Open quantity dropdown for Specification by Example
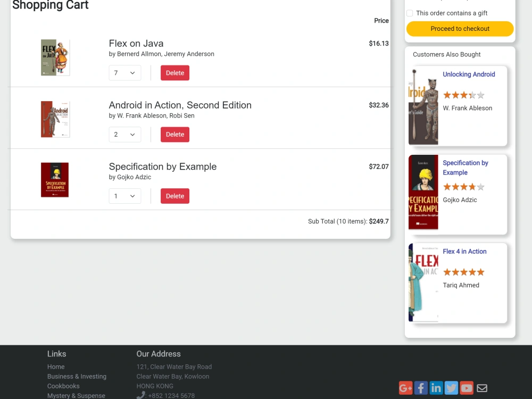The width and height of the screenshot is (532, 399). (x=125, y=196)
